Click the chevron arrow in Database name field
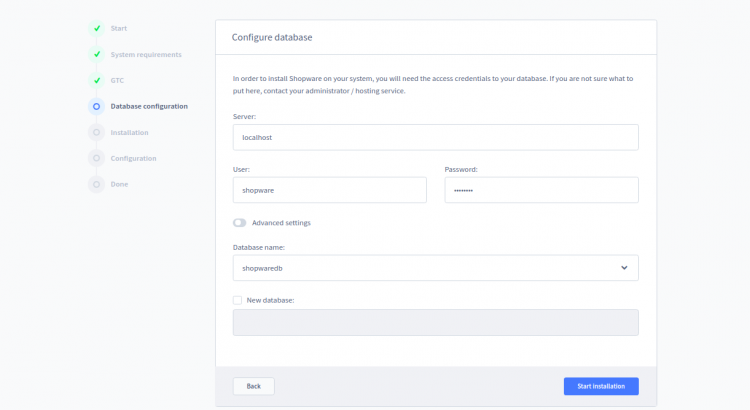 point(624,268)
